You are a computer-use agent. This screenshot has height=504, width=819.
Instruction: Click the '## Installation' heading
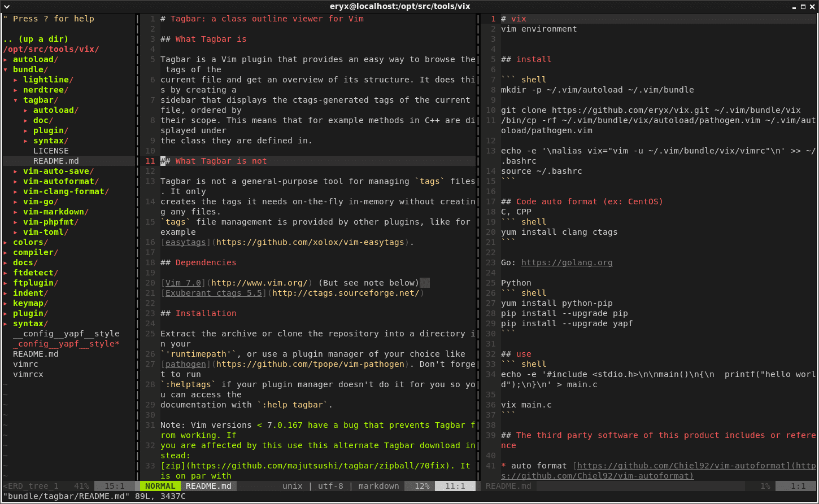(198, 313)
